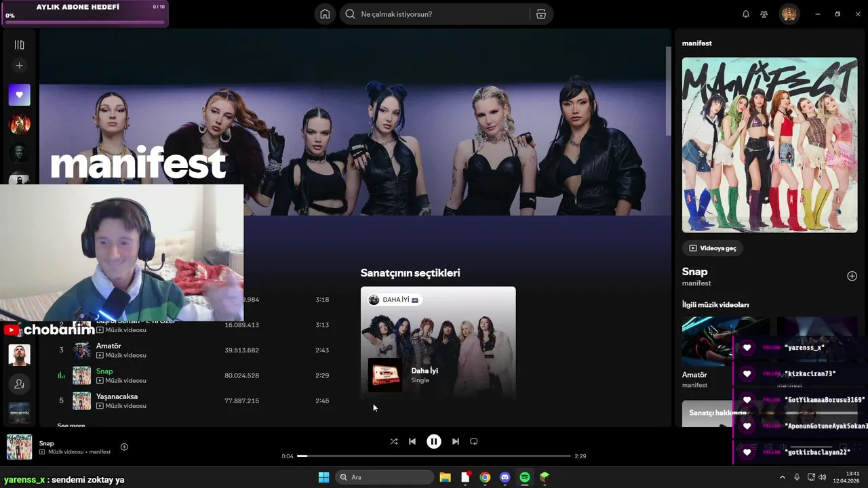Click currently playing 'Snap' track row title

tap(104, 371)
